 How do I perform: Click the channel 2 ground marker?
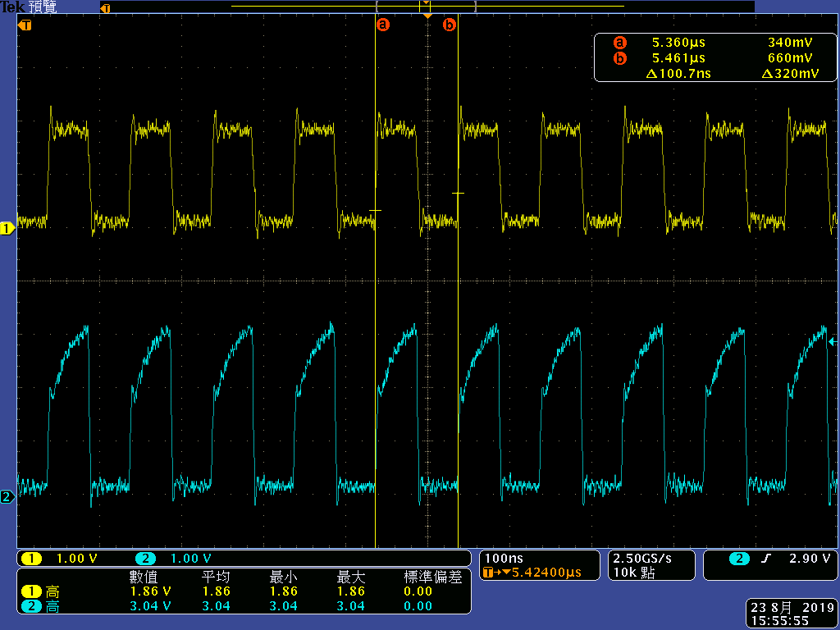click(x=7, y=496)
